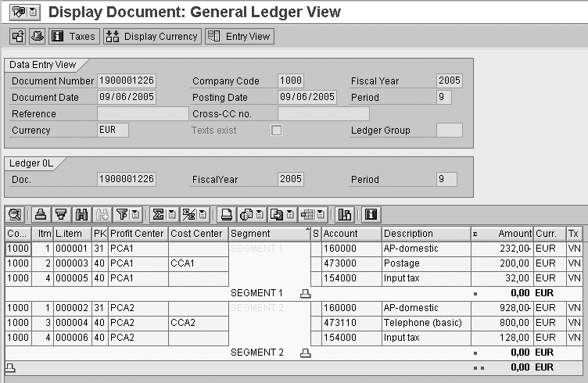Show the chart graphic icon
The height and width of the screenshot is (383, 588).
coord(344,214)
